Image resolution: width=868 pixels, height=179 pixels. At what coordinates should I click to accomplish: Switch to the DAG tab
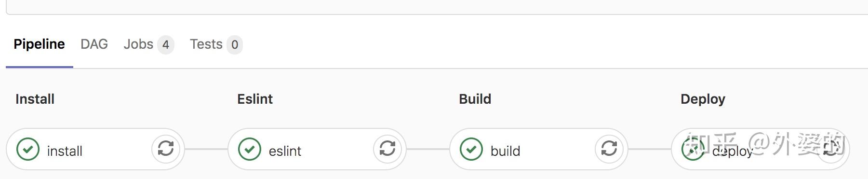pos(94,44)
